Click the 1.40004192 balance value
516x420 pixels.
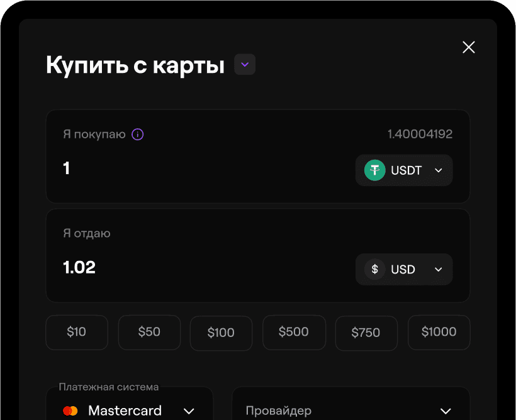420,134
